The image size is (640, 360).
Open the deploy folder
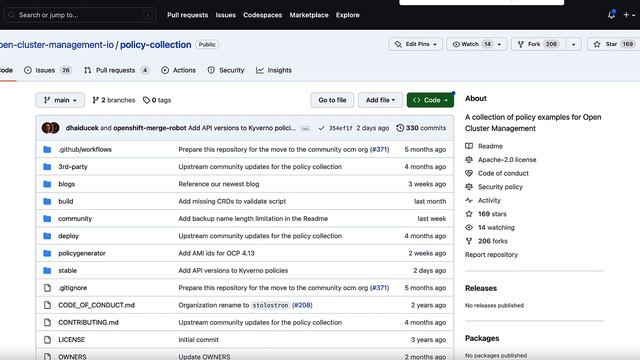(69, 236)
